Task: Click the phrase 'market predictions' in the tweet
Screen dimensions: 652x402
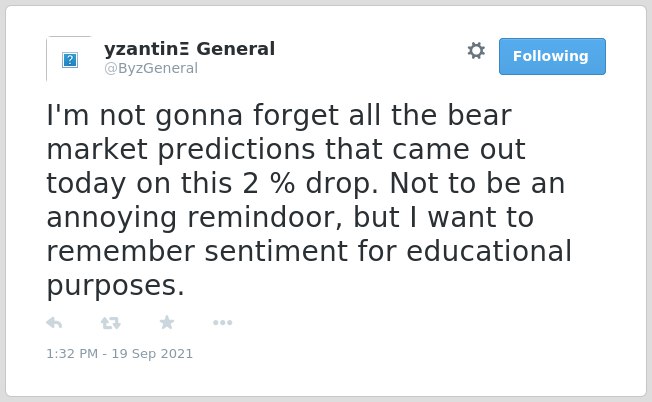Action: pos(181,149)
